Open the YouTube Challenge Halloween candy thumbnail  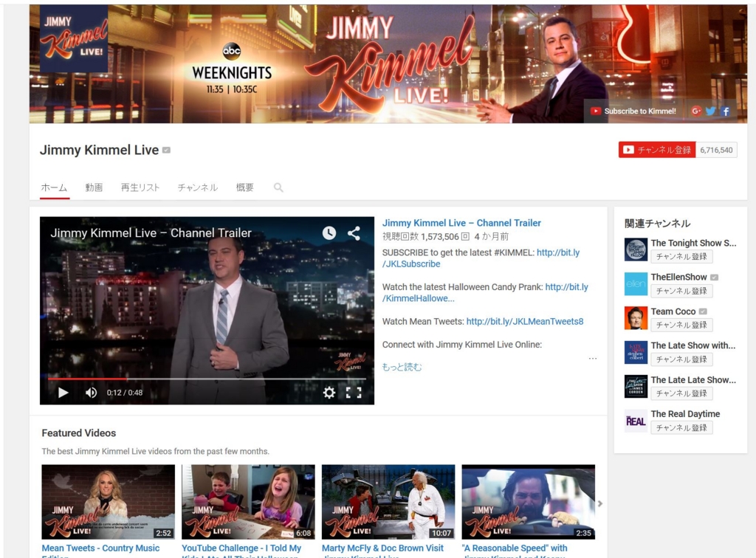(248, 502)
